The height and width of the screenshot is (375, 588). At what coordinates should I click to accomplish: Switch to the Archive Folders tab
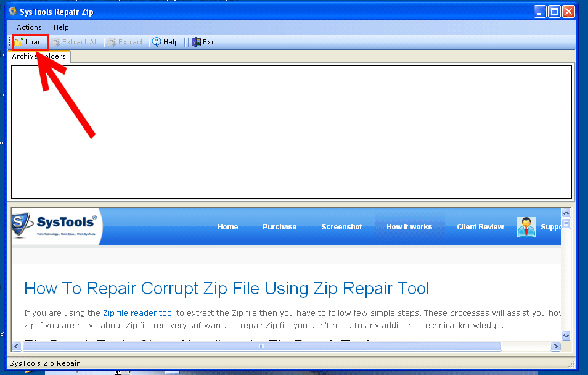pos(39,56)
